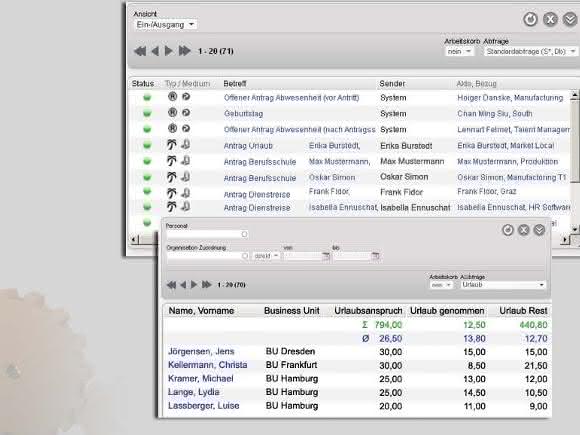Open Chan Ming Siu, South reference
Viewport: 580px width, 435px height.
(495, 114)
